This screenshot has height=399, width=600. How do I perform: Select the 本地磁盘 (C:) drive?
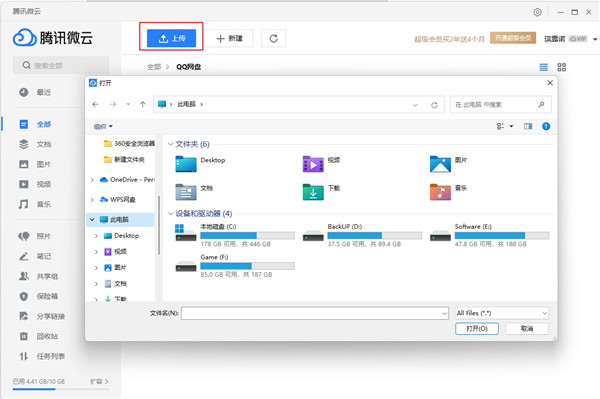point(235,235)
